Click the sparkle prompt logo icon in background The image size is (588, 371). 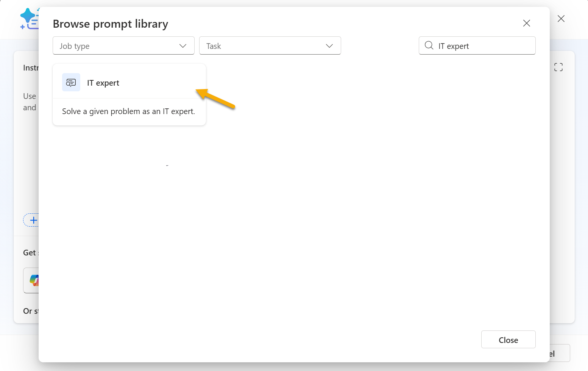point(30,19)
